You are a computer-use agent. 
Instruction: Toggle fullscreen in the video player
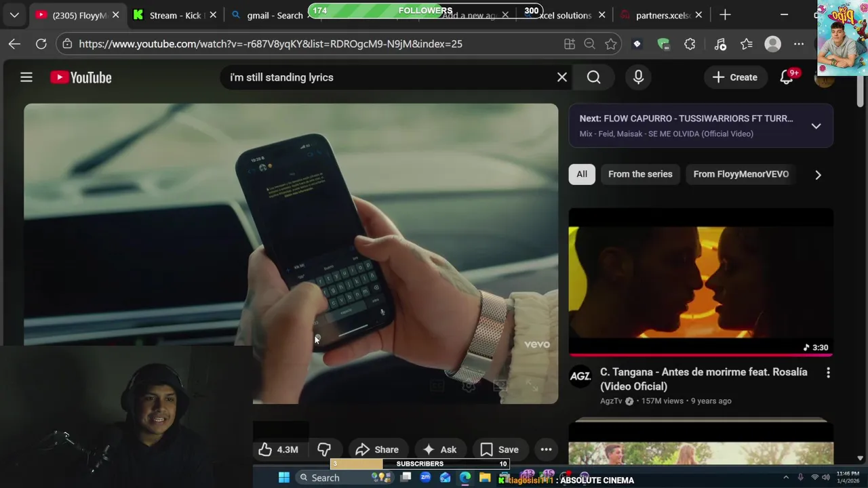[x=532, y=386]
